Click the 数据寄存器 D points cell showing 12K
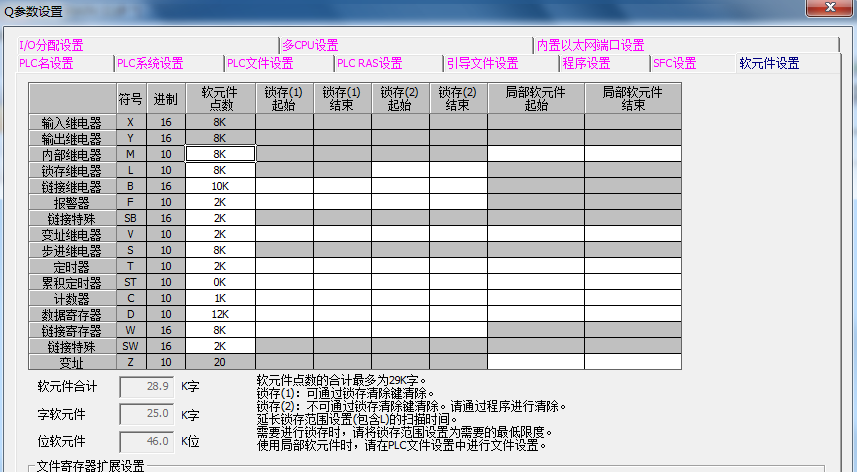 (220, 314)
